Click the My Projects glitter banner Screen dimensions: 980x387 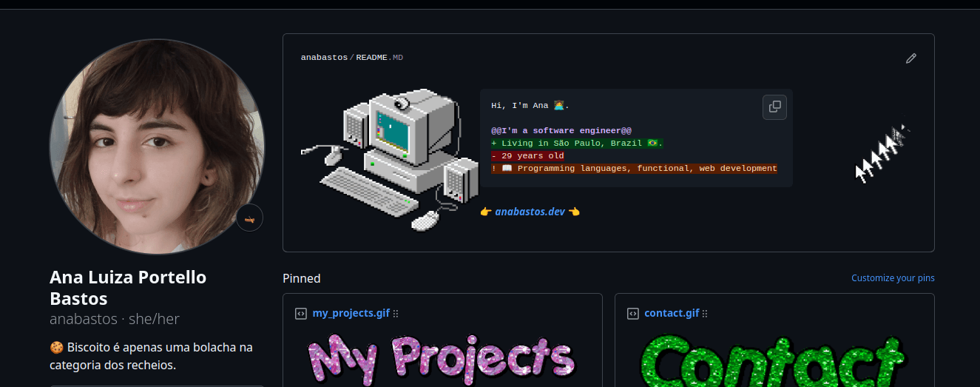tap(442, 359)
